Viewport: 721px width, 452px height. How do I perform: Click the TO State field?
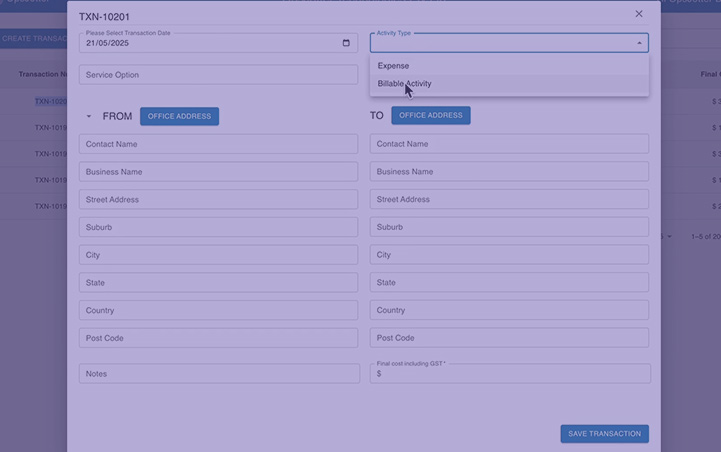click(x=509, y=283)
